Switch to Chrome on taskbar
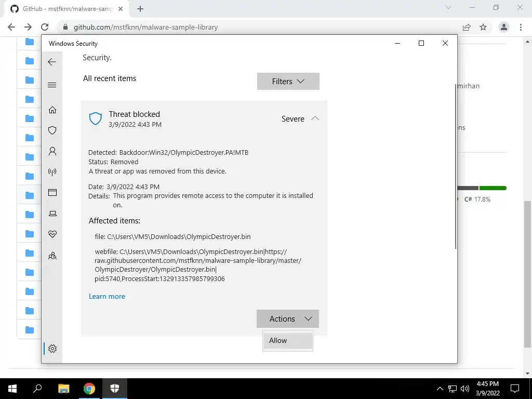The height and width of the screenshot is (399, 532). click(x=89, y=389)
